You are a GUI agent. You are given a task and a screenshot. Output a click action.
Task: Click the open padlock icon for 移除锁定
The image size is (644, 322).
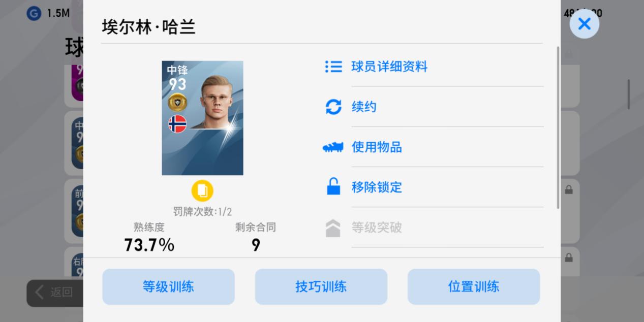click(x=333, y=187)
